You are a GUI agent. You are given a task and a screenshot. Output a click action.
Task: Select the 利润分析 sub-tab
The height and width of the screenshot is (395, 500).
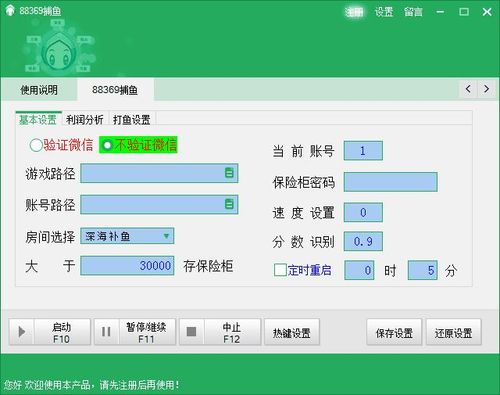tap(85, 120)
